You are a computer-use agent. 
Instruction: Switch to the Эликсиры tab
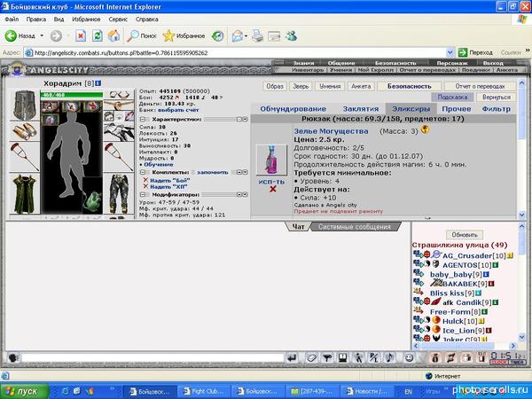(388, 108)
